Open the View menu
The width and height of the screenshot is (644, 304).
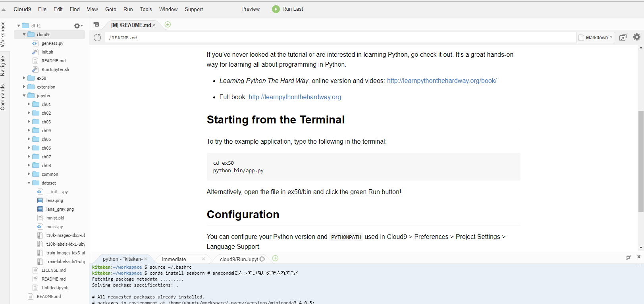(x=92, y=9)
